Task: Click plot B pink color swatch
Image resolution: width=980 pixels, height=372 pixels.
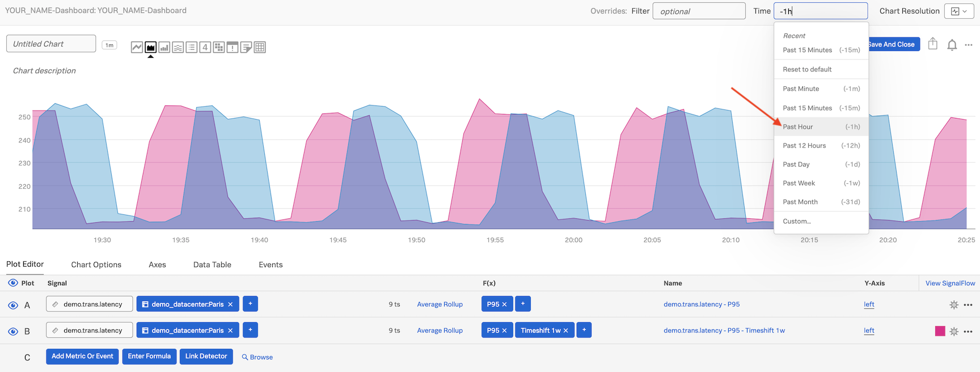Action: pyautogui.click(x=940, y=331)
